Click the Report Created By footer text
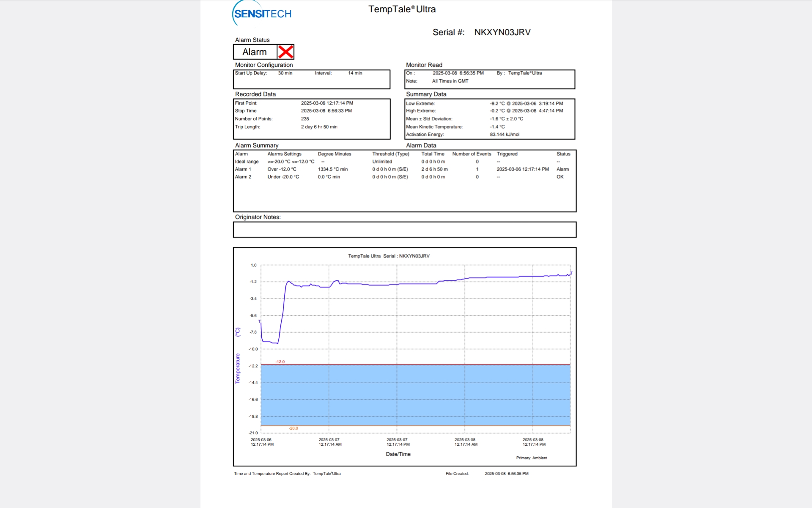Screen dimensions: 812x508 287,474
